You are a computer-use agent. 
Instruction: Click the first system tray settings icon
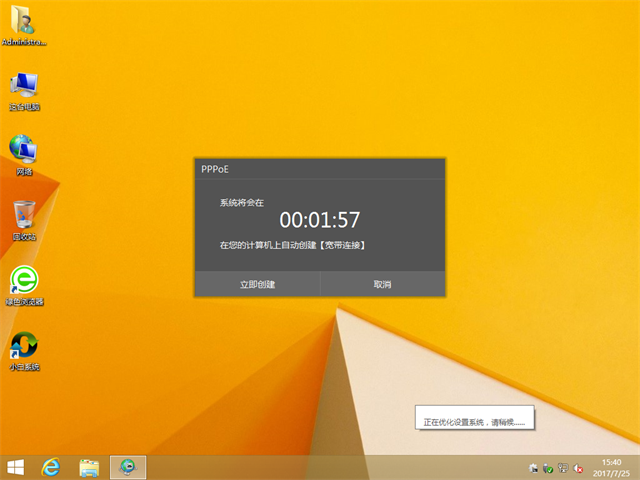tap(533, 468)
